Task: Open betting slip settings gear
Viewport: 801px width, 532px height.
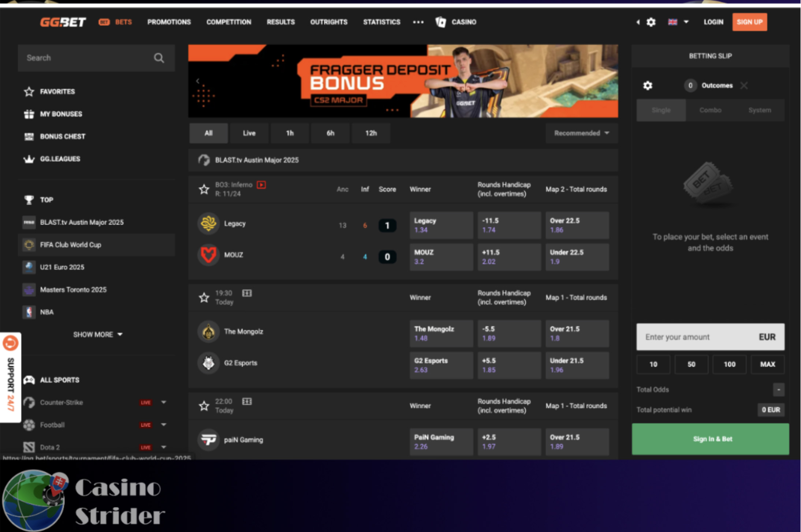Action: (648, 86)
